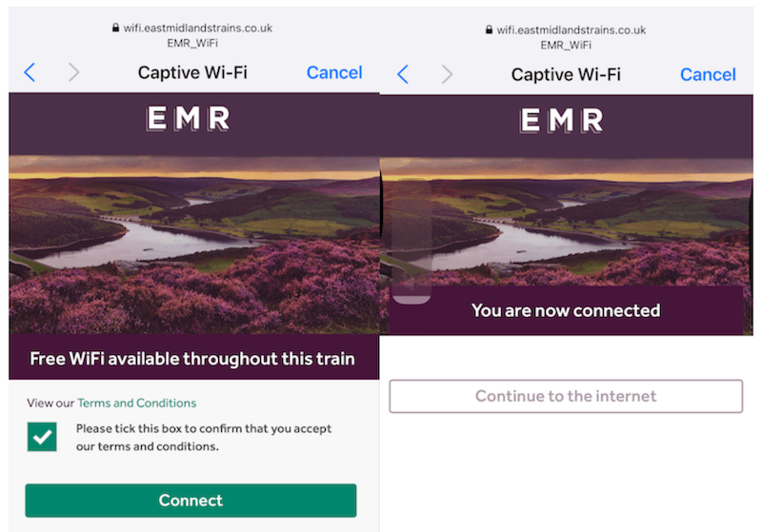
Task: Tap the forward arrow in right screen
Action: tap(447, 74)
